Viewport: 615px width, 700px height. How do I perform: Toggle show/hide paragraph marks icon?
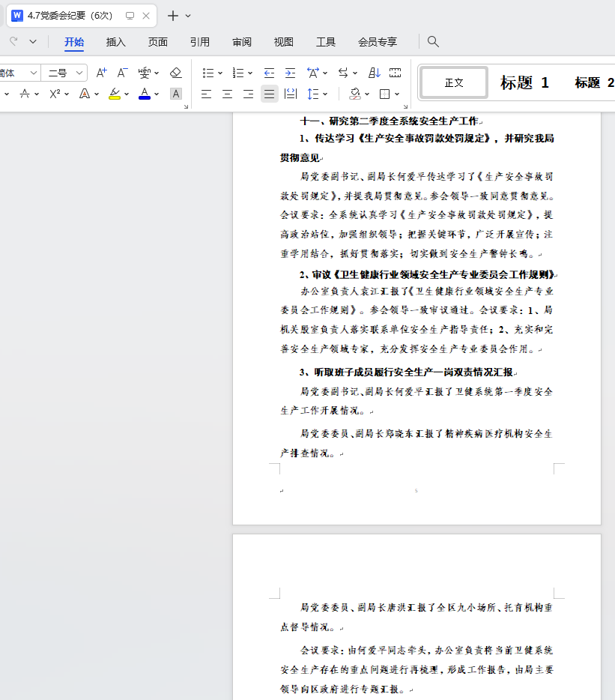(395, 73)
